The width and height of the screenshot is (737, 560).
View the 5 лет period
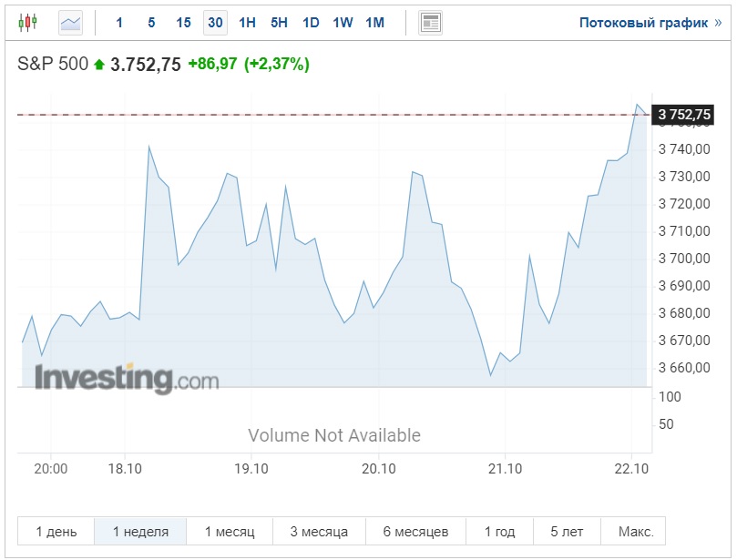pyautogui.click(x=567, y=532)
